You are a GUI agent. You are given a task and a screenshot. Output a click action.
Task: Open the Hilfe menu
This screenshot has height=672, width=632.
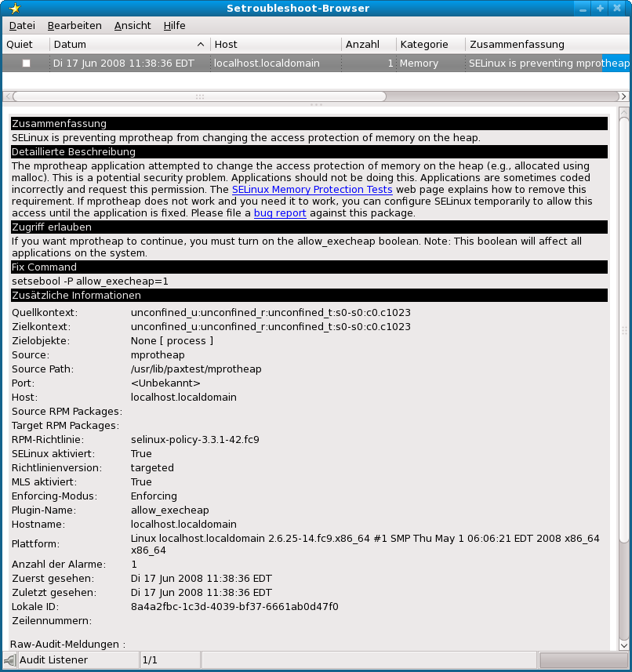(x=174, y=26)
